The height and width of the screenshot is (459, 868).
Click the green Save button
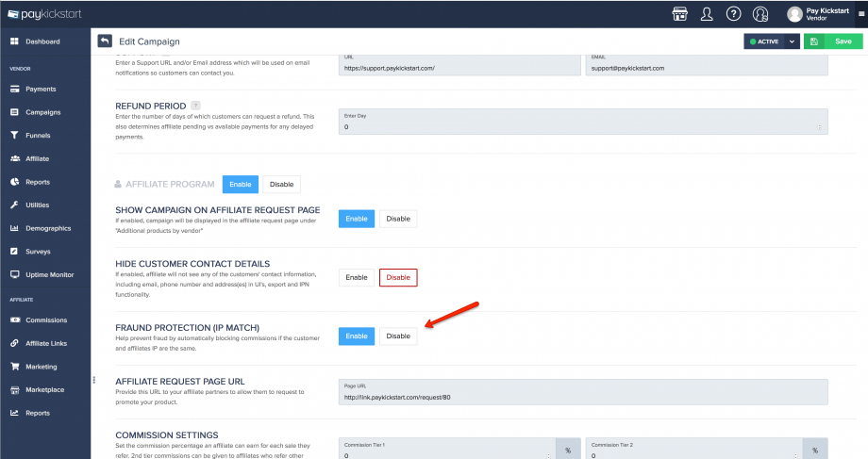click(x=834, y=41)
